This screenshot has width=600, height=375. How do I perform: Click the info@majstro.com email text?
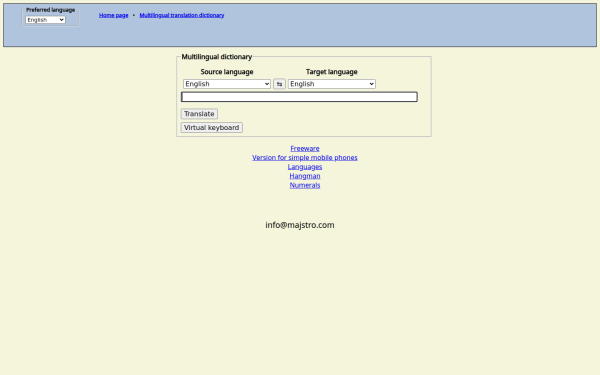click(x=300, y=225)
